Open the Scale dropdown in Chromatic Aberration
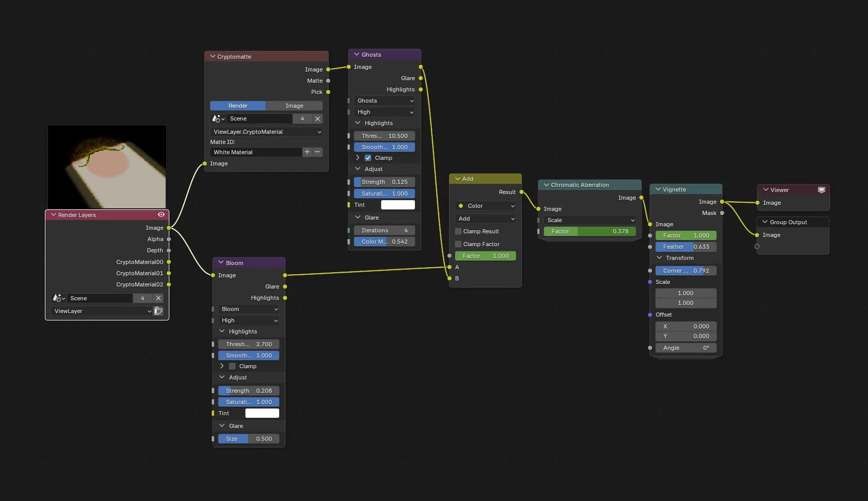This screenshot has height=501, width=868. click(x=590, y=220)
